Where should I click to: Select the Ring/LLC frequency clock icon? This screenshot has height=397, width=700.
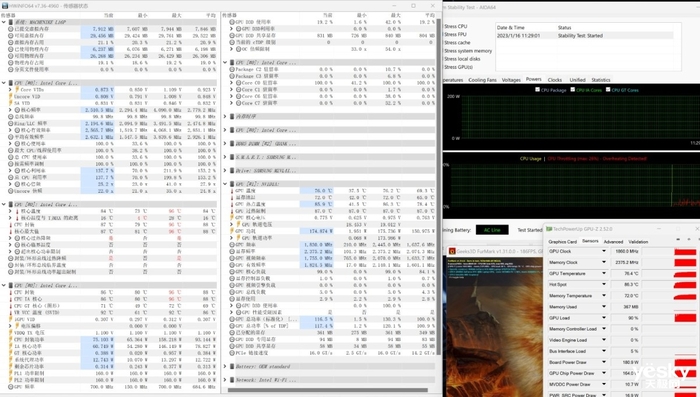point(11,123)
